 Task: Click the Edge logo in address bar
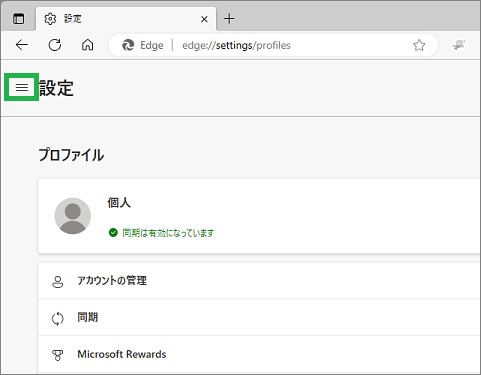(x=128, y=45)
